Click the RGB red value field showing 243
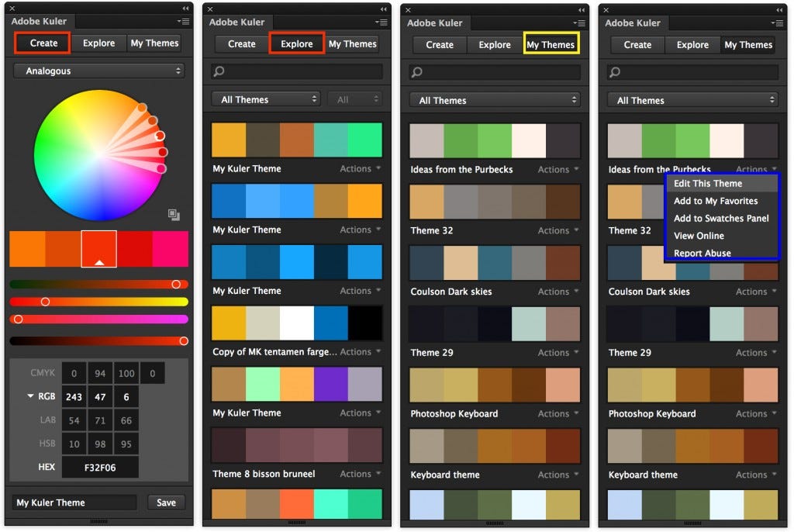This screenshot has width=794, height=532. [74, 397]
